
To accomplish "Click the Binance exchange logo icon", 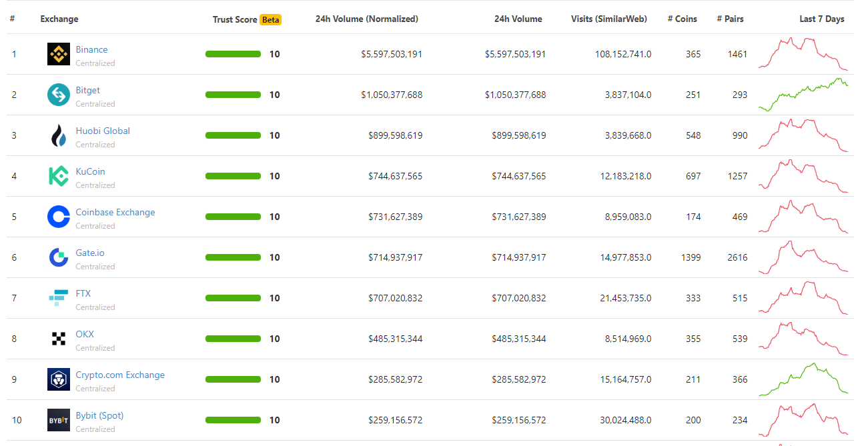I will click(59, 54).
